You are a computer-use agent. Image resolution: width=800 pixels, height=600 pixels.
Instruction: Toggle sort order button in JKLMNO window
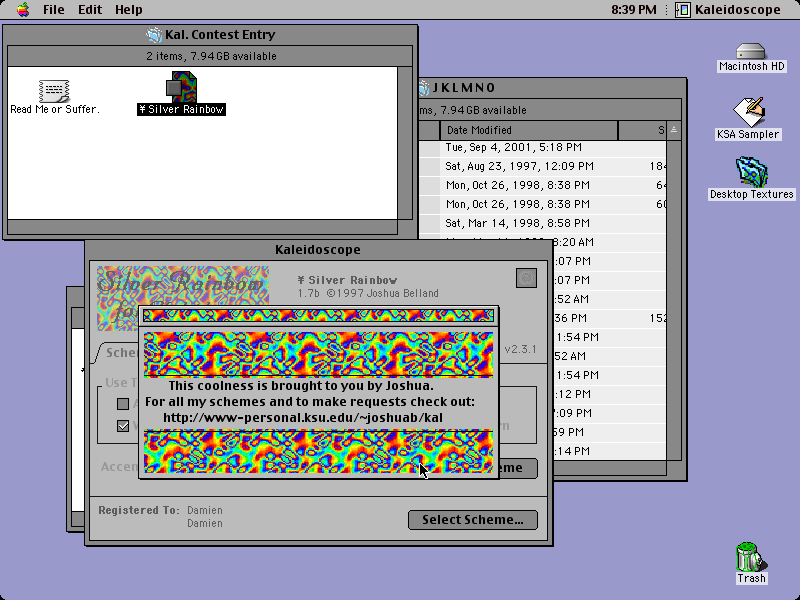coord(673,130)
